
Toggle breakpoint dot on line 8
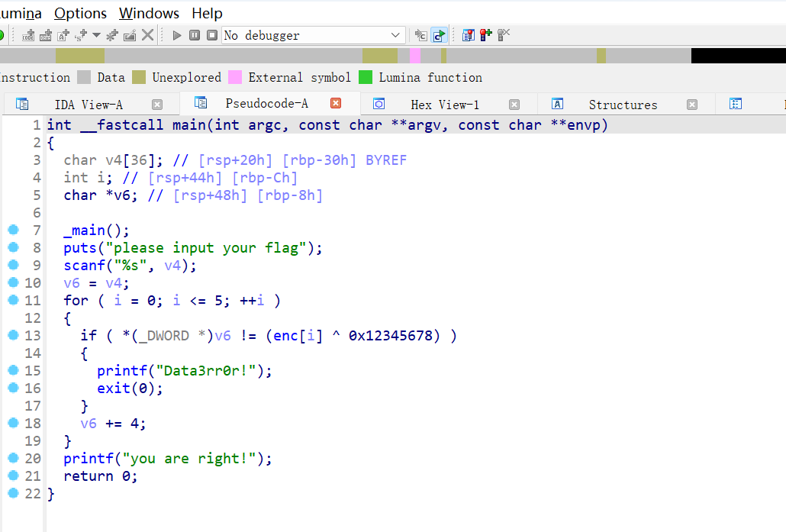point(14,247)
